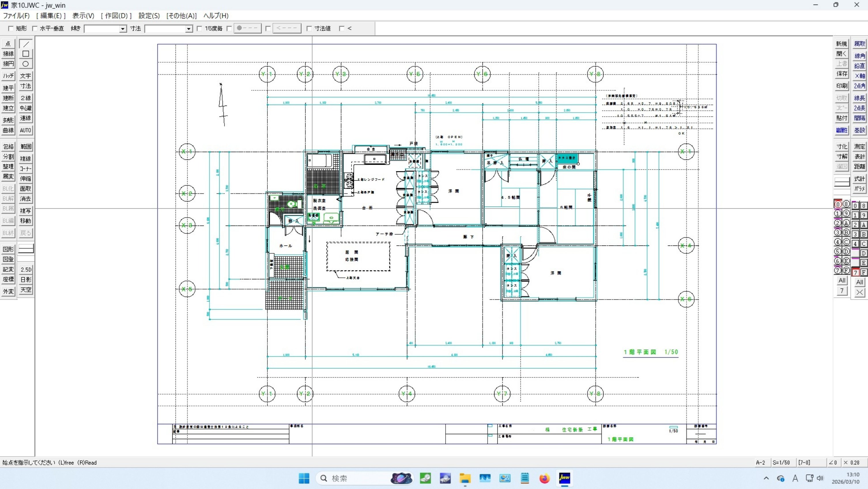The image size is (868, 489).
Task: Select the rectangle drawing tool icon
Action: 26,54
